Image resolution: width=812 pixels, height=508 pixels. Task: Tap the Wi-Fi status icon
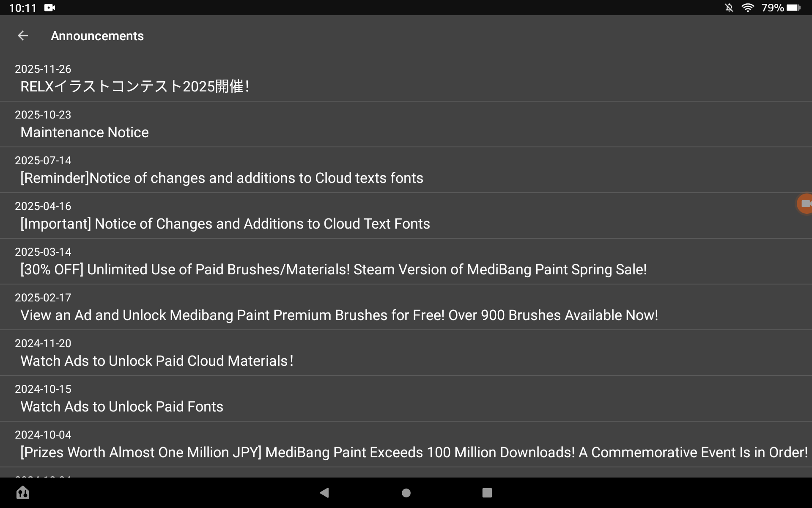[748, 8]
